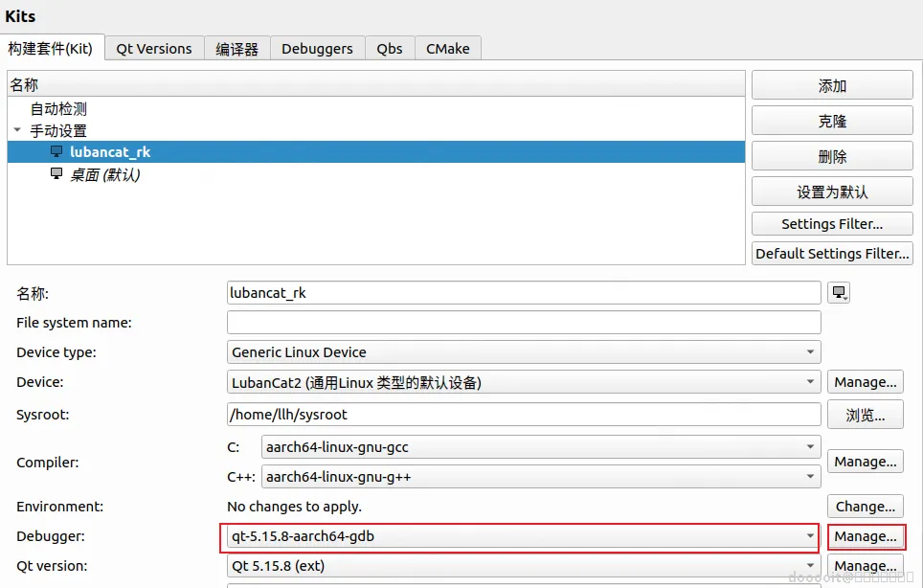The width and height of the screenshot is (923, 588).
Task: Click Change... for Environment
Action: [x=865, y=507]
